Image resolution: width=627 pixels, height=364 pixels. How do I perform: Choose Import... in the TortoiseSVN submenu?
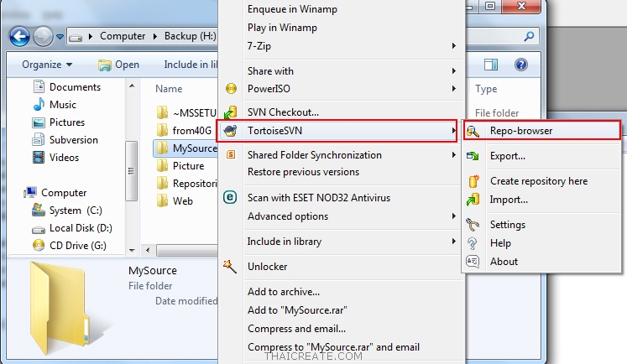pos(509,200)
